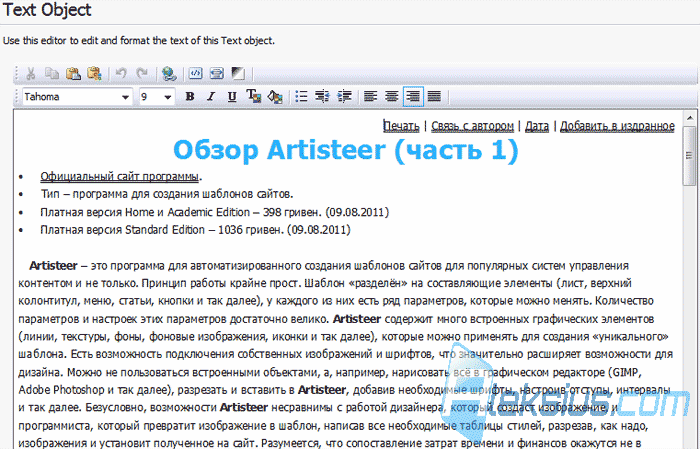Click the background gradient icon
700x449 pixels.
(x=238, y=73)
